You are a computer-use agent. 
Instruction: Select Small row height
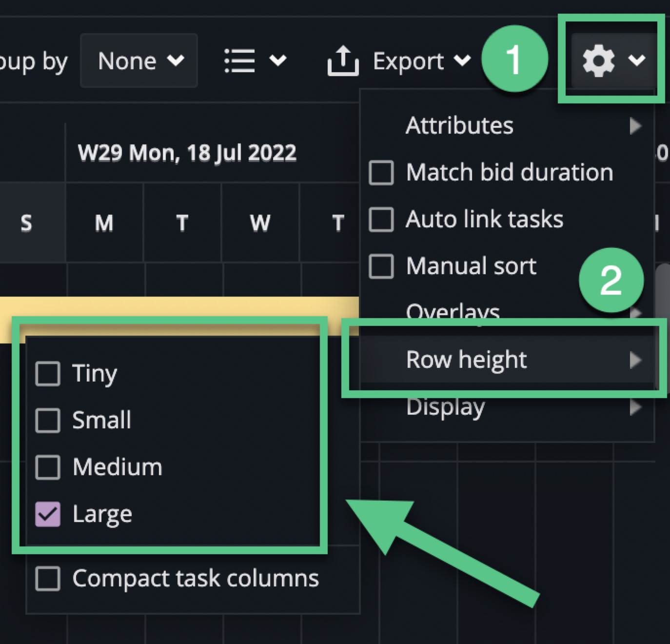pos(48,421)
